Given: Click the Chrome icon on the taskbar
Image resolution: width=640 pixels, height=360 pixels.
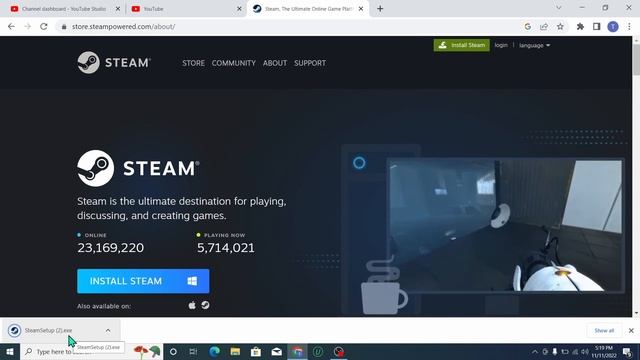Looking at the screenshot, I should (x=297, y=351).
